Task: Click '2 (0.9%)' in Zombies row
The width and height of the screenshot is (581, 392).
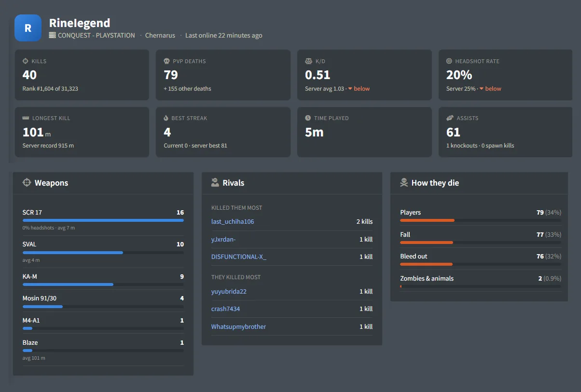Action: click(550, 278)
